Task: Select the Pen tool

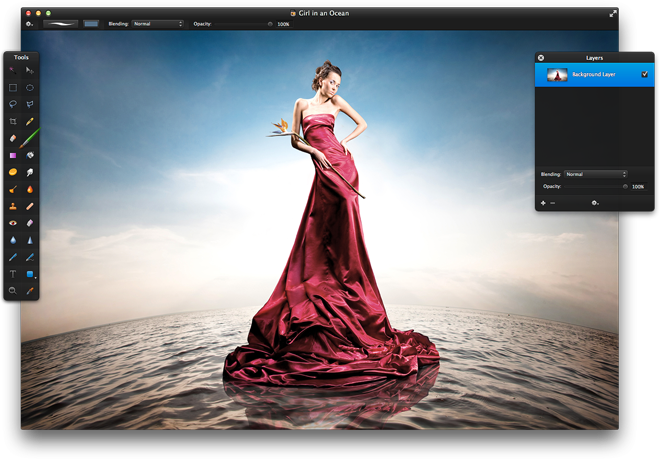Action: click(13, 257)
